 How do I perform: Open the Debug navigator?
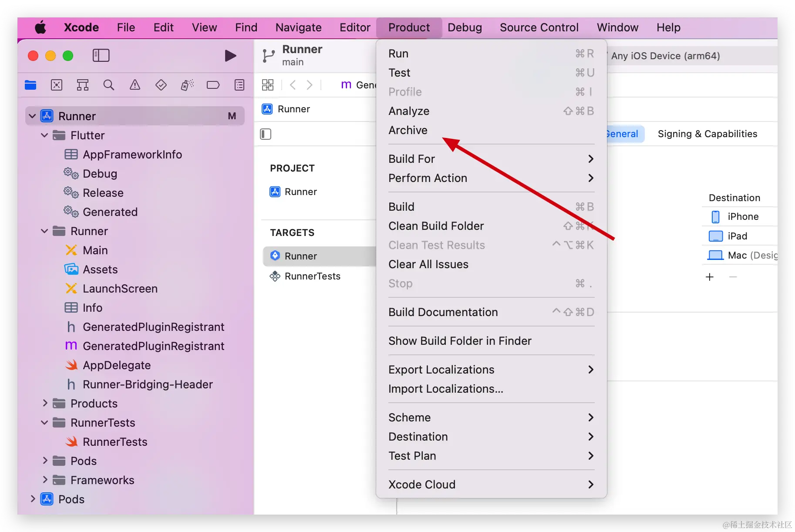coord(187,85)
